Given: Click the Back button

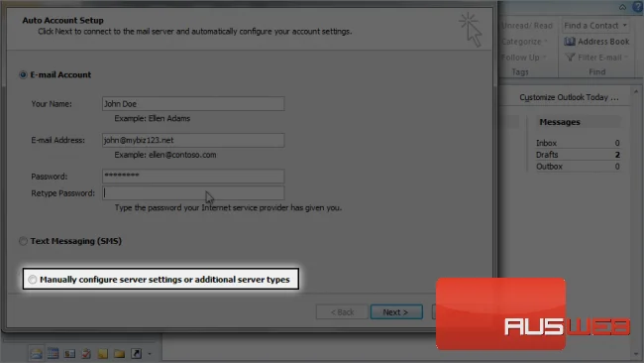Looking at the screenshot, I should tap(342, 312).
